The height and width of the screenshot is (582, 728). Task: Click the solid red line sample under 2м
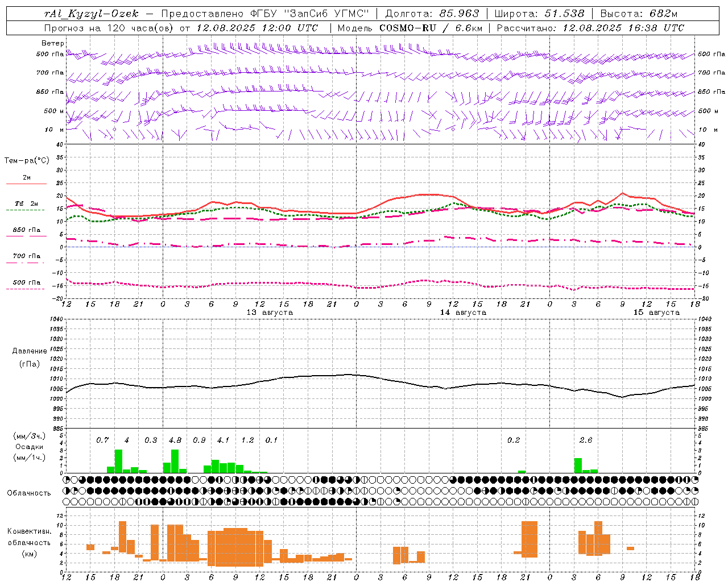(x=27, y=184)
